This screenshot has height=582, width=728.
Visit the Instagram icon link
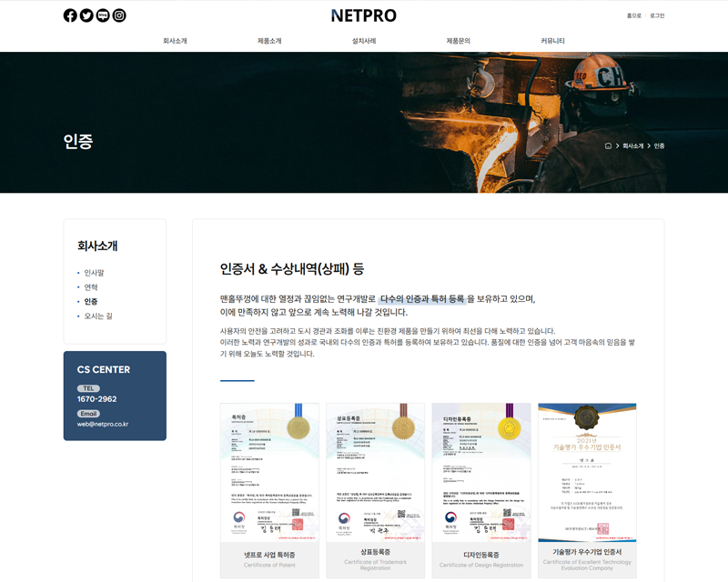coord(119,15)
